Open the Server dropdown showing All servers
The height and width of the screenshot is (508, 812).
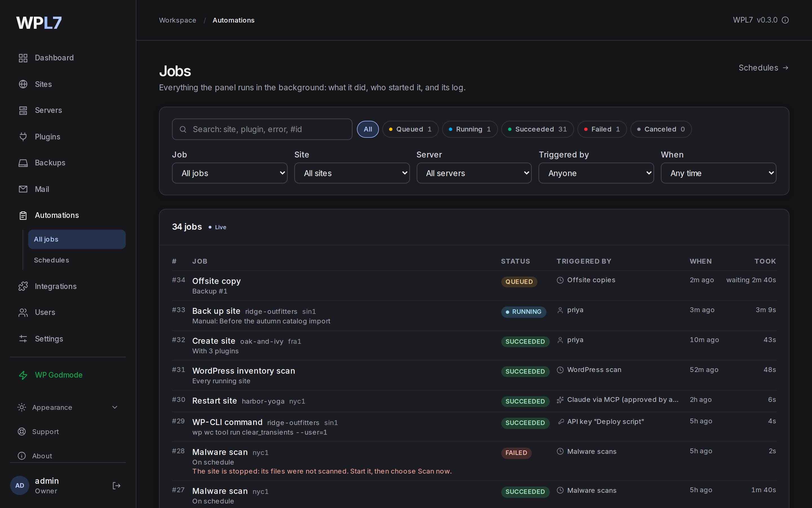pyautogui.click(x=474, y=173)
